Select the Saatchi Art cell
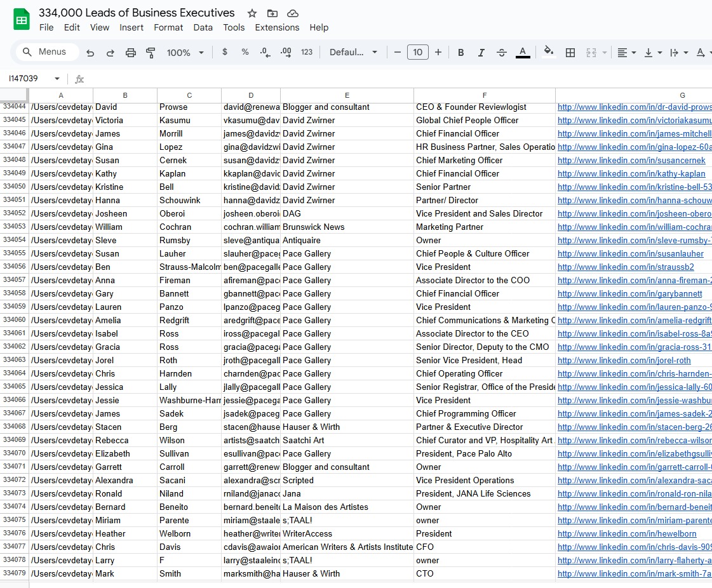The width and height of the screenshot is (712, 588). coord(347,441)
